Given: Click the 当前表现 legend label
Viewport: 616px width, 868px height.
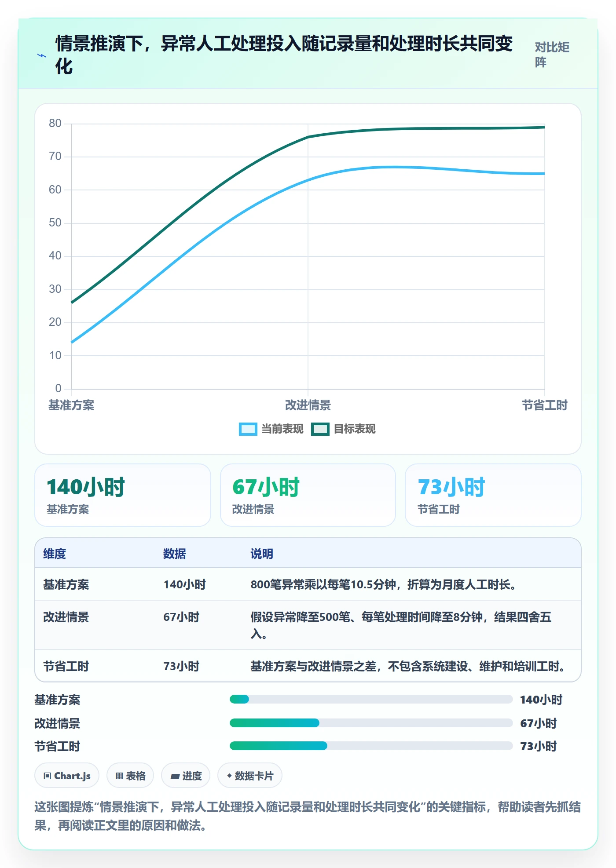Looking at the screenshot, I should tap(282, 429).
